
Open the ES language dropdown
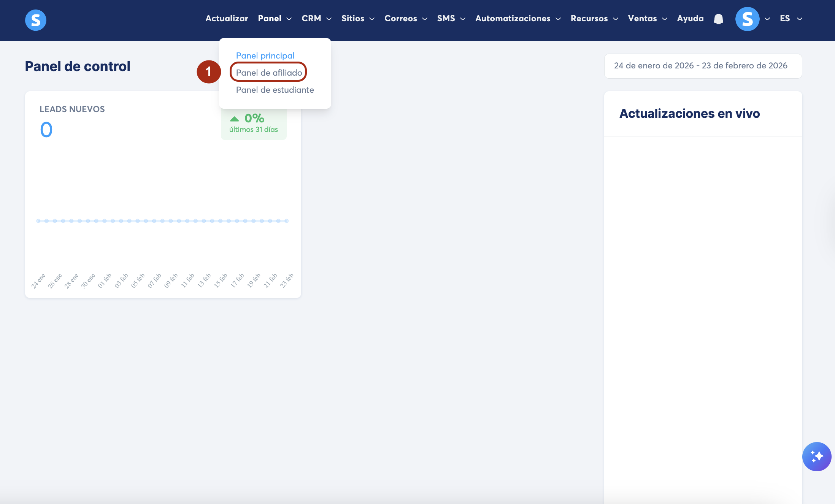click(x=791, y=19)
